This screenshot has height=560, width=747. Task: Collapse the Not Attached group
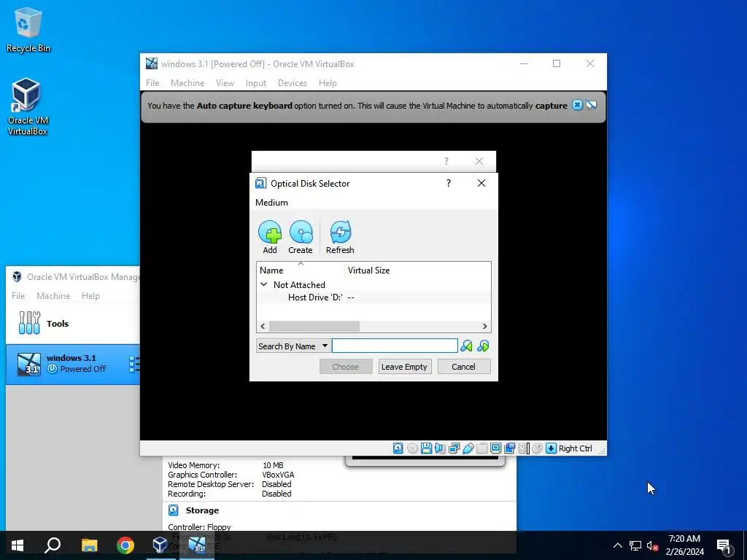point(263,284)
